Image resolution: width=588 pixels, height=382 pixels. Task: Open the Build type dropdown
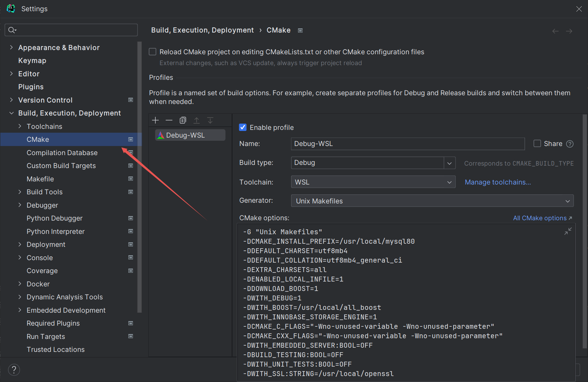(x=449, y=163)
